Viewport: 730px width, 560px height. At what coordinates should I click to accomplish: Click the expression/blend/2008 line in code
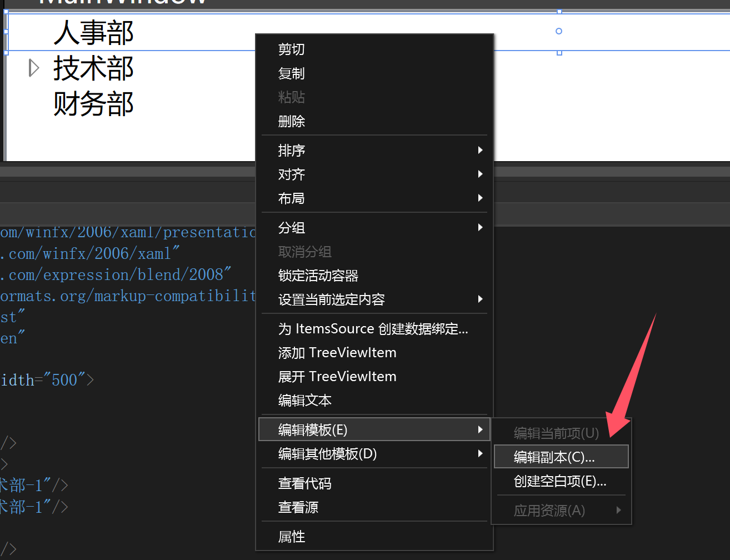(x=116, y=275)
